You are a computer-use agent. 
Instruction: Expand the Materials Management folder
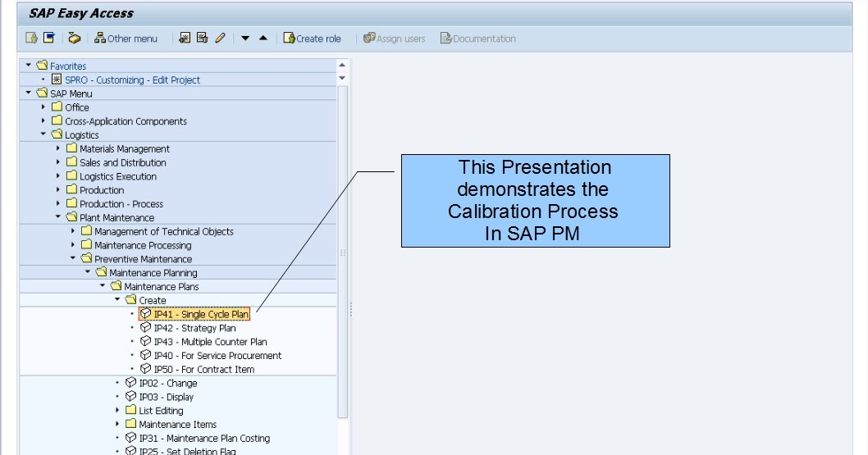[x=57, y=148]
